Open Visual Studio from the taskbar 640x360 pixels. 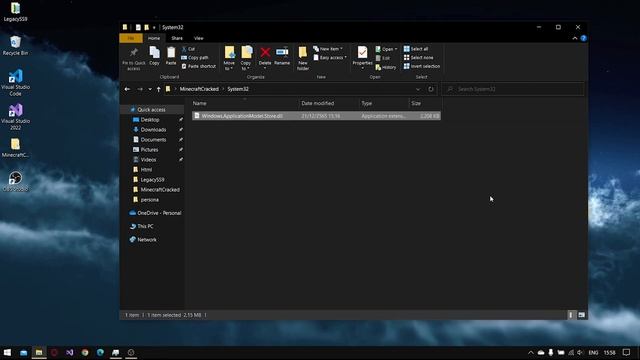point(69,352)
